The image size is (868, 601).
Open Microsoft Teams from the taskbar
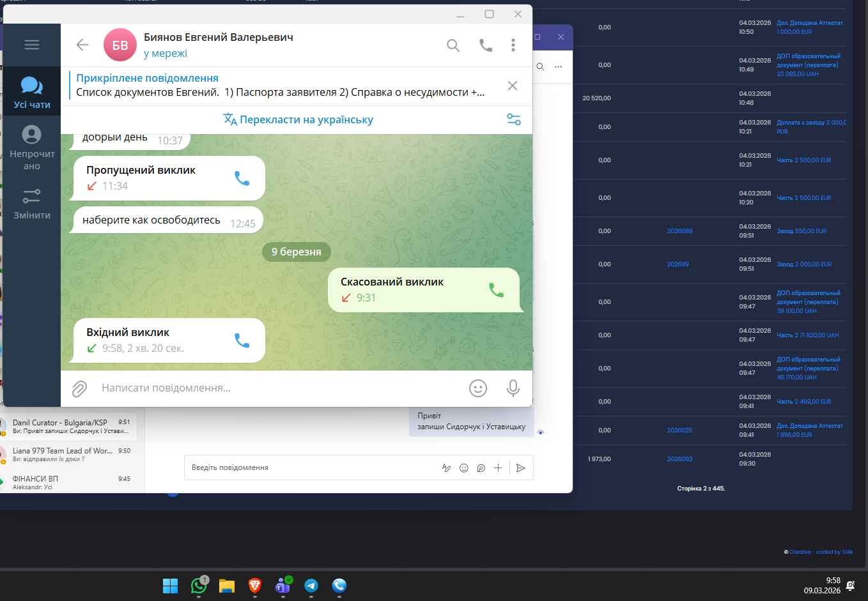283,586
